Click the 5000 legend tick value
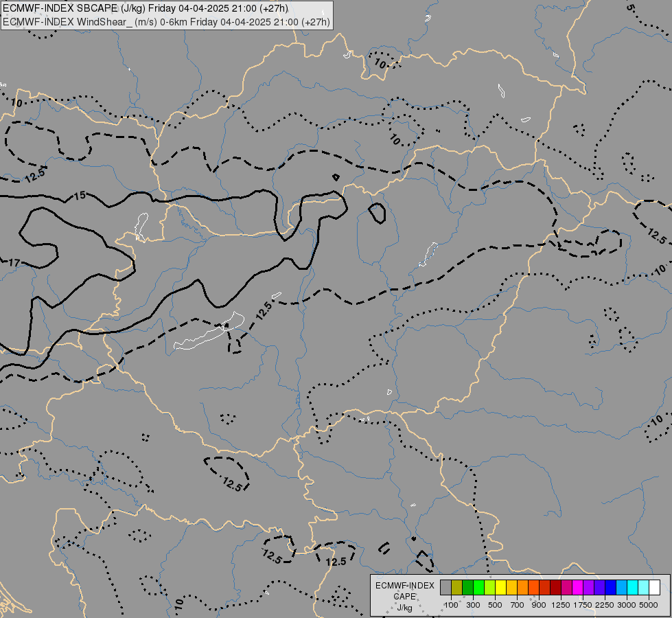This screenshot has width=672, height=618. pyautogui.click(x=649, y=605)
